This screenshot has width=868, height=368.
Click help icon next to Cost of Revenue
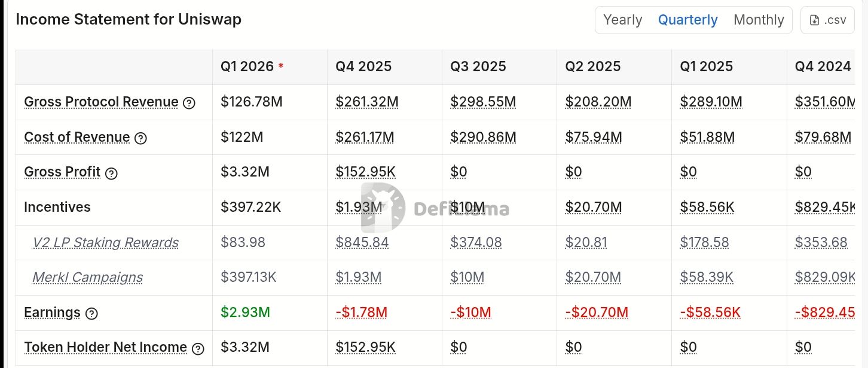point(140,138)
